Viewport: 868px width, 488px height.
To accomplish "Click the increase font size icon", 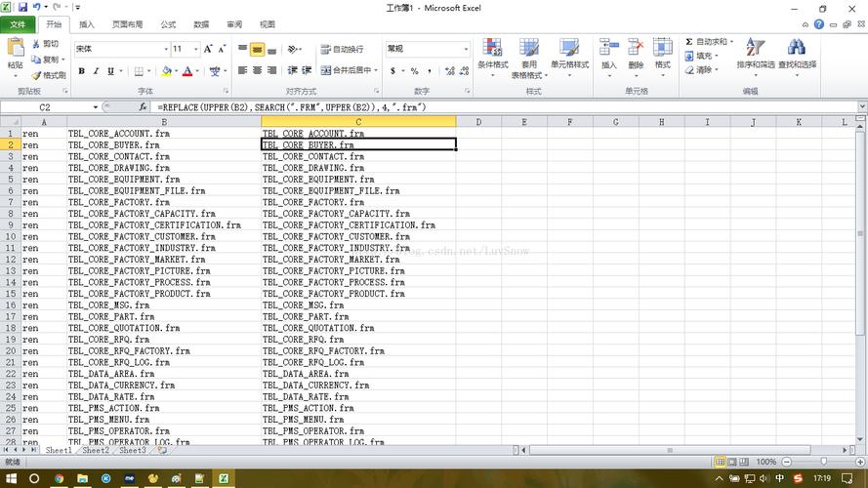I will 208,49.
